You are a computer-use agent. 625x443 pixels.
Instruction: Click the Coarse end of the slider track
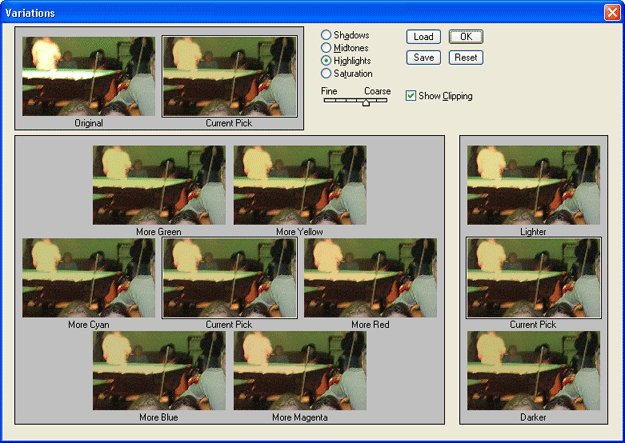pos(384,100)
